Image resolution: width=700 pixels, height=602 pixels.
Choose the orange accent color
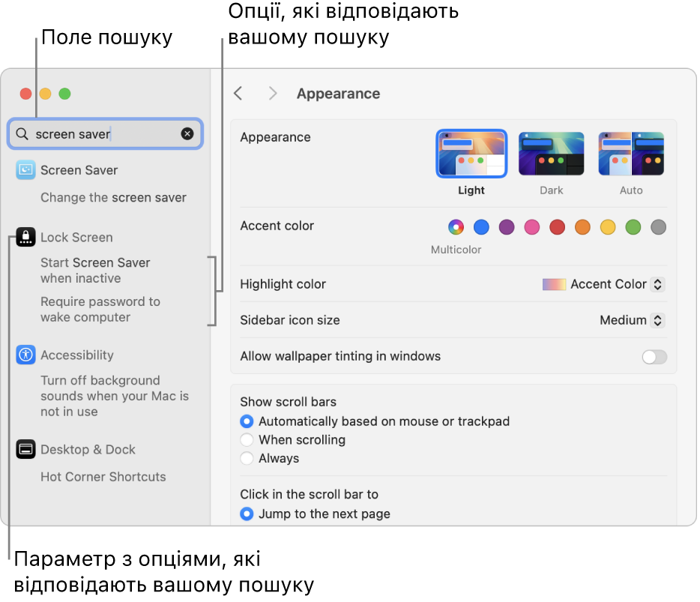point(582,227)
